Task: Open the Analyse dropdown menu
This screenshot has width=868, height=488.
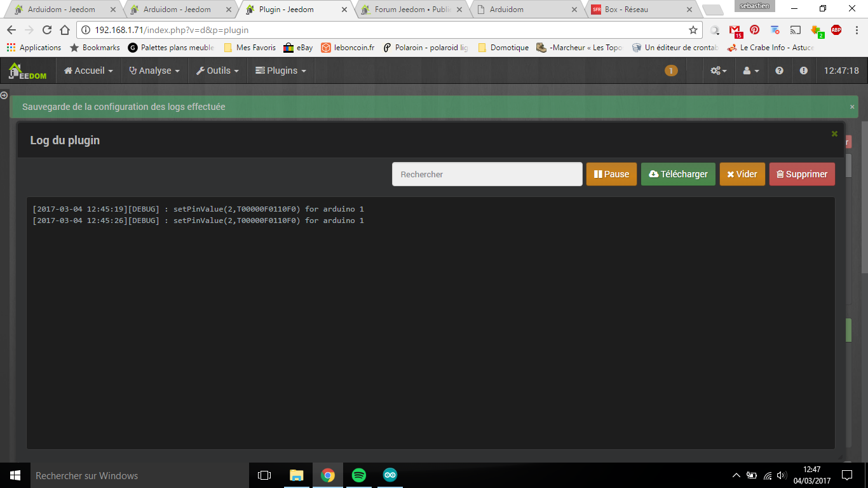Action: click(x=154, y=71)
